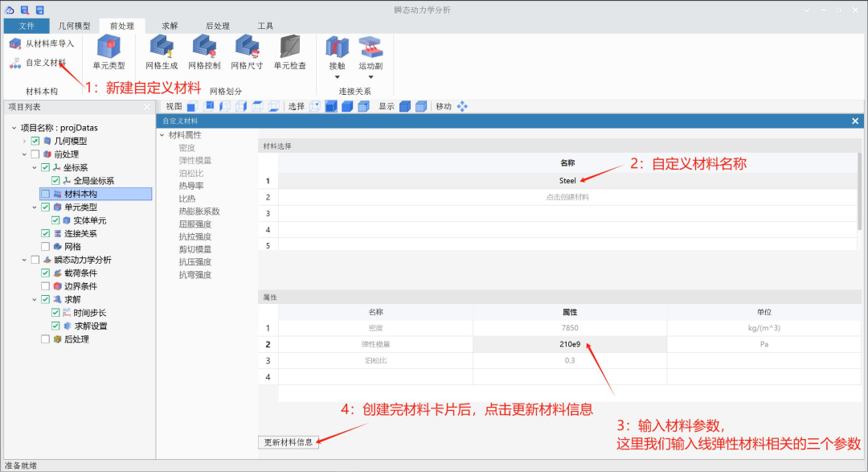Run 单元检查 element check
Viewport: 868px width, 472px height.
pyautogui.click(x=290, y=52)
